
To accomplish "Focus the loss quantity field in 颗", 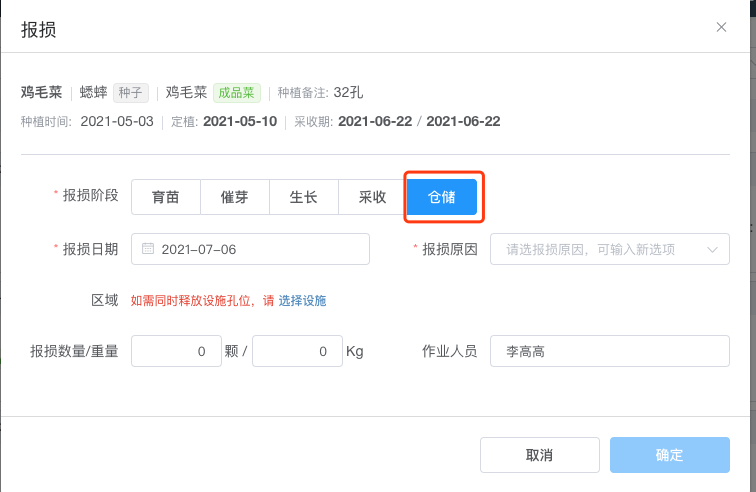I will (176, 351).
